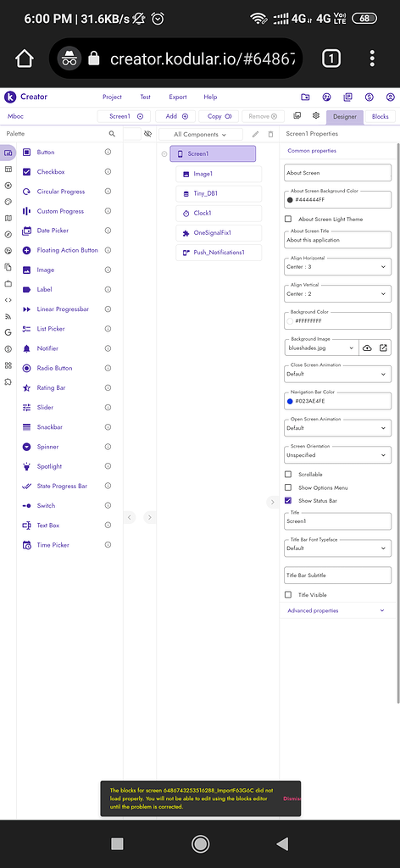The image size is (400, 868).
Task: Open Background Image dropdown
Action: coord(321,348)
